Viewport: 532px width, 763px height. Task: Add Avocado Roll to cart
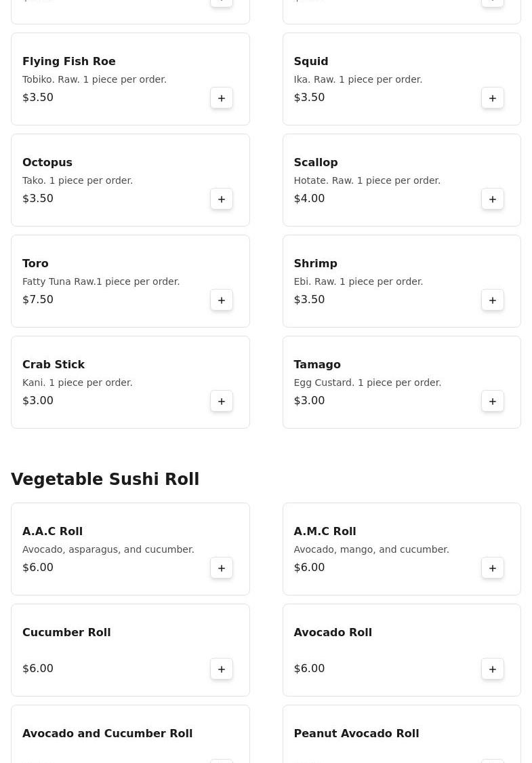pyautogui.click(x=493, y=669)
